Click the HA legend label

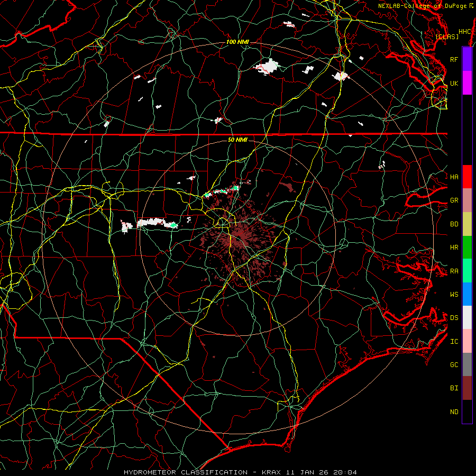tap(454, 177)
